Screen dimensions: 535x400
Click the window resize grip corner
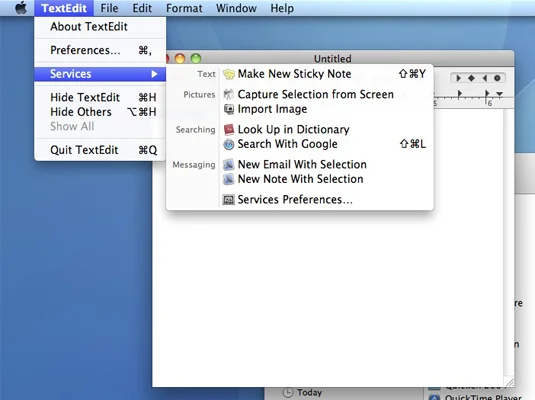[x=509, y=382]
